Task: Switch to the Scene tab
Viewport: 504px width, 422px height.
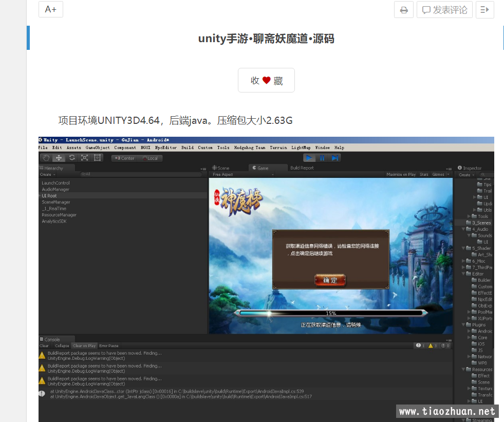Action: tap(221, 168)
